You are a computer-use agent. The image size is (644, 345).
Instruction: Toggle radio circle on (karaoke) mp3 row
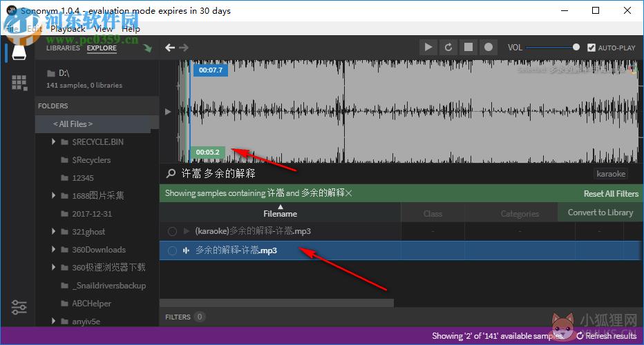tap(172, 231)
